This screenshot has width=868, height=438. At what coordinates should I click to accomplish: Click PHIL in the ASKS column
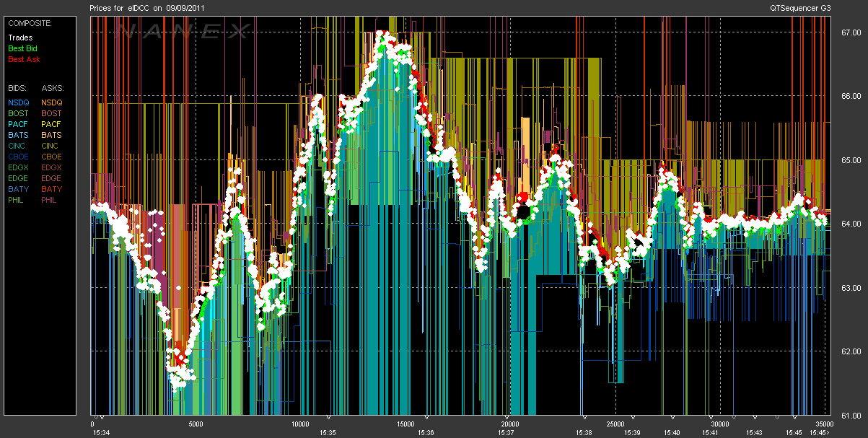click(51, 200)
